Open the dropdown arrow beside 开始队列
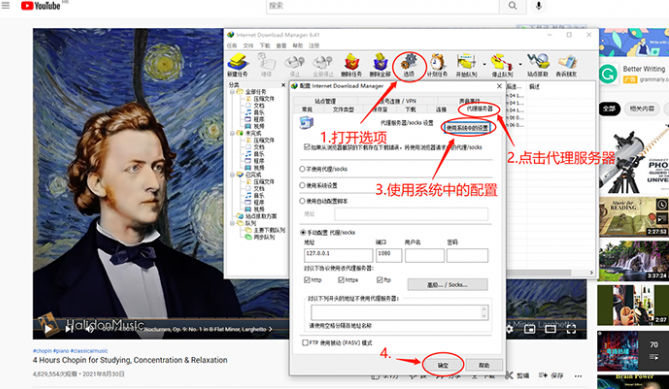The height and width of the screenshot is (389, 669). (484, 64)
